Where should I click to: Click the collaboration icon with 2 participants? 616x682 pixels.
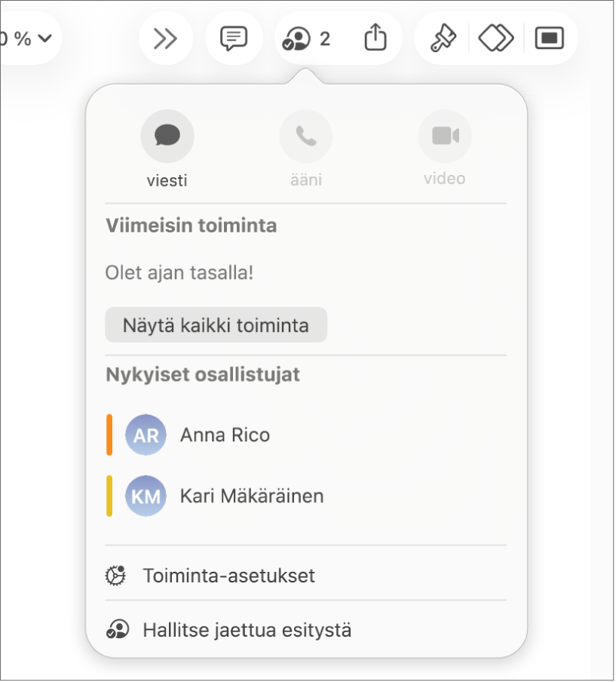pos(306,38)
